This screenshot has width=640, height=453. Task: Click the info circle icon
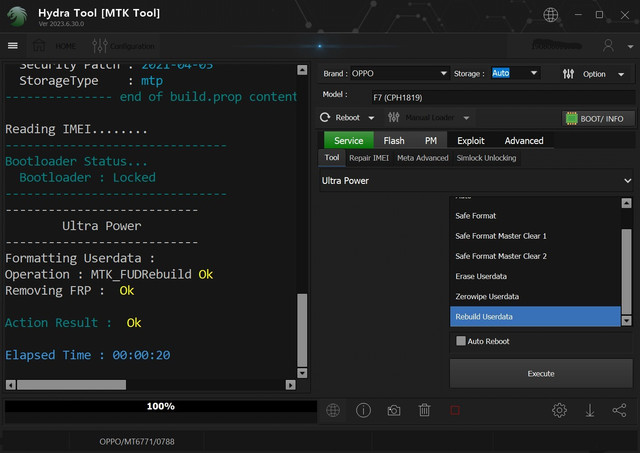(363, 410)
